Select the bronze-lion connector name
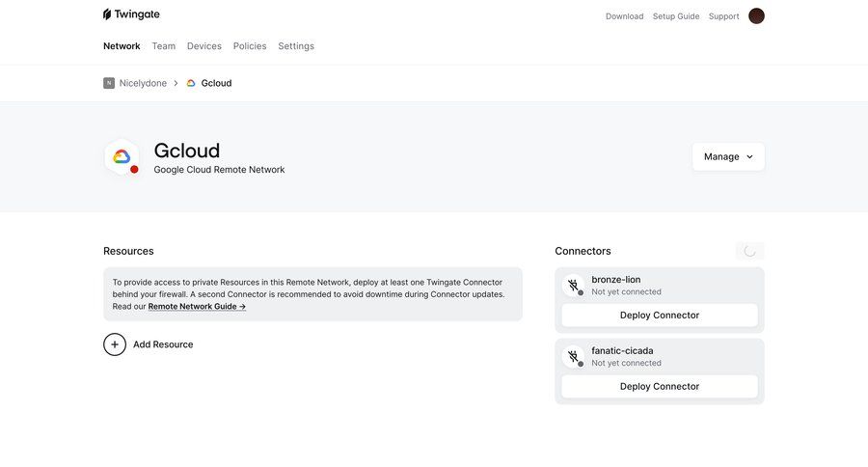868x467 pixels. pos(616,280)
